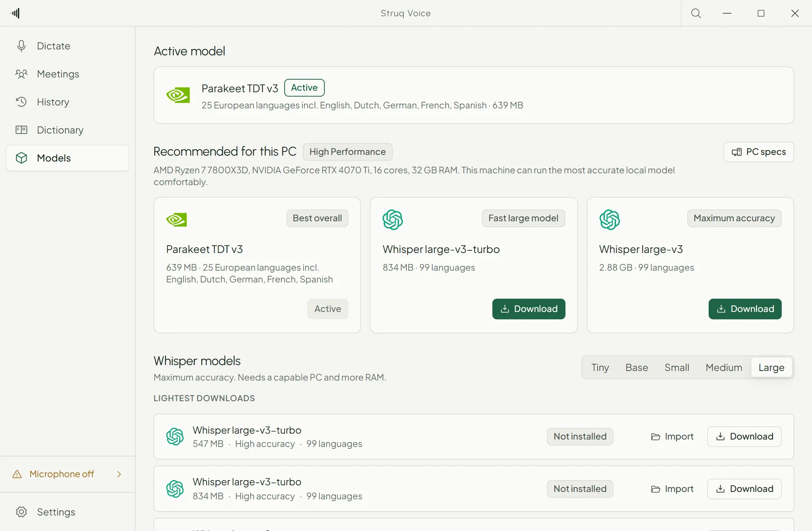Click the High Performance badge
Screen dimensions: 812x531
click(x=347, y=152)
